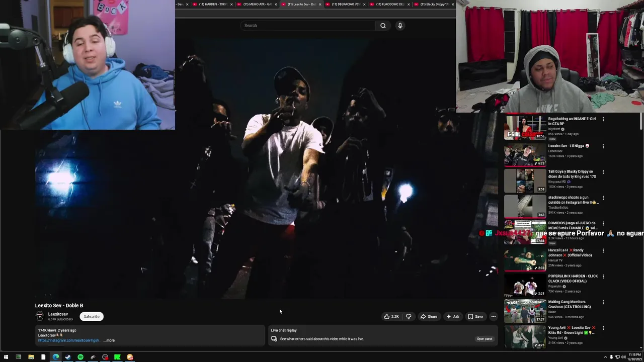Screen dimensions: 644x362
Task: Click the live chat replay icon
Action: pyautogui.click(x=274, y=339)
